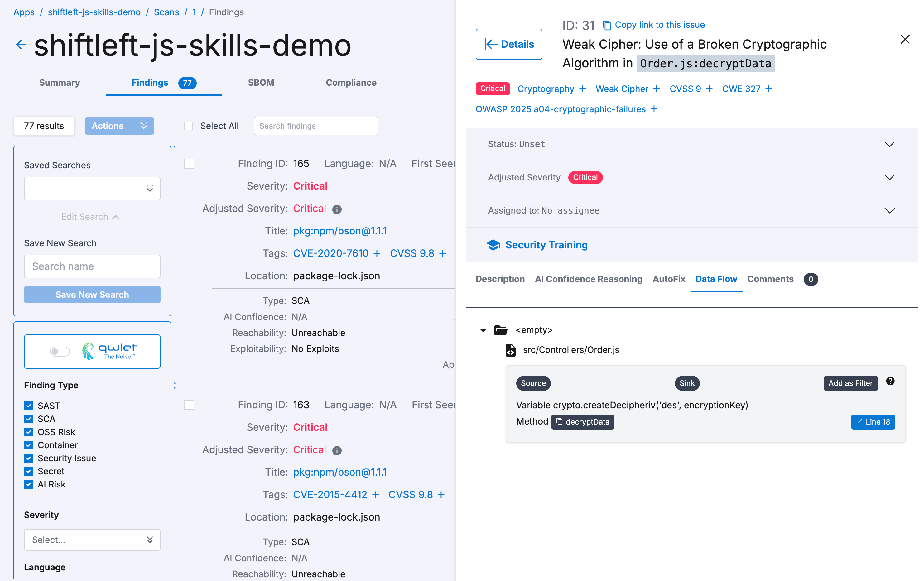Open the Actions dropdown menu
Screen dimensions: 924x581
tap(119, 126)
